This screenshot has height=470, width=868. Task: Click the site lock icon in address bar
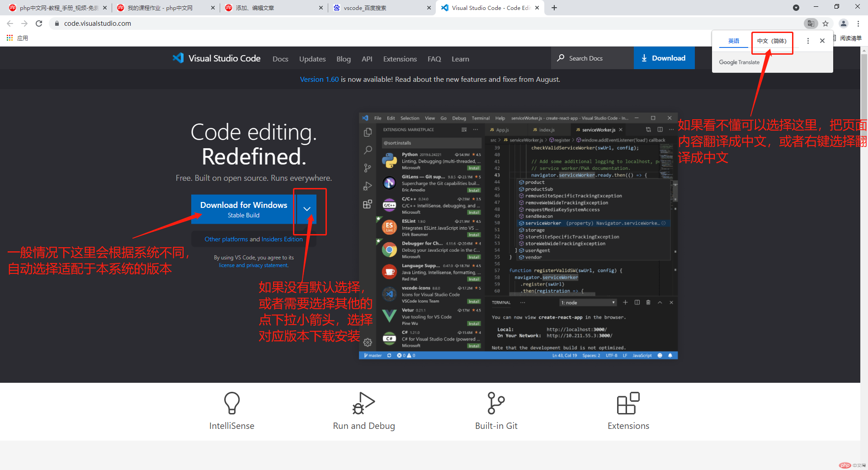pos(57,23)
